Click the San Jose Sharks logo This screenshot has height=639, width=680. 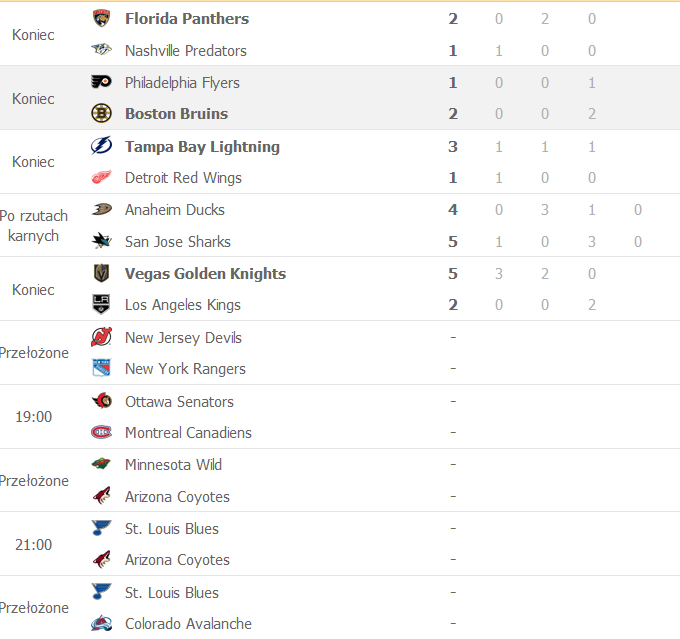pos(101,242)
